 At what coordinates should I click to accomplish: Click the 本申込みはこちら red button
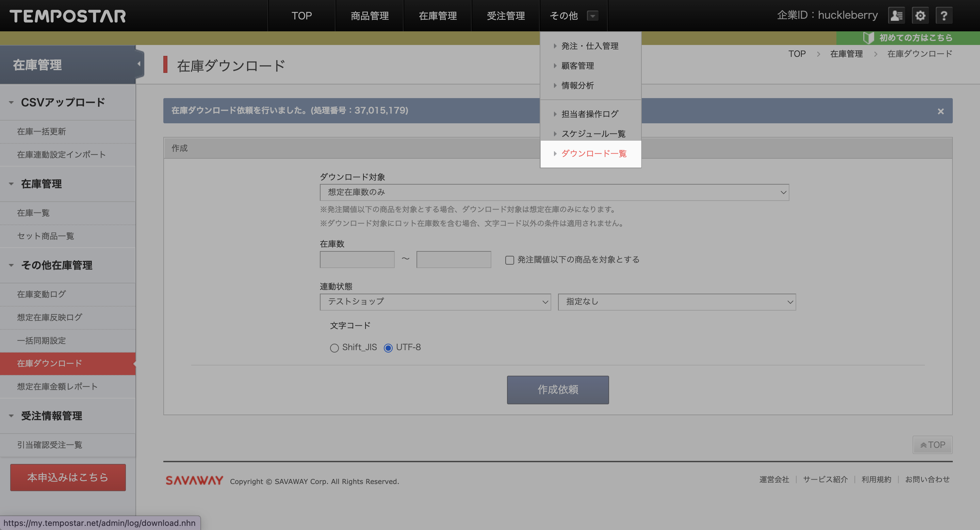point(68,477)
